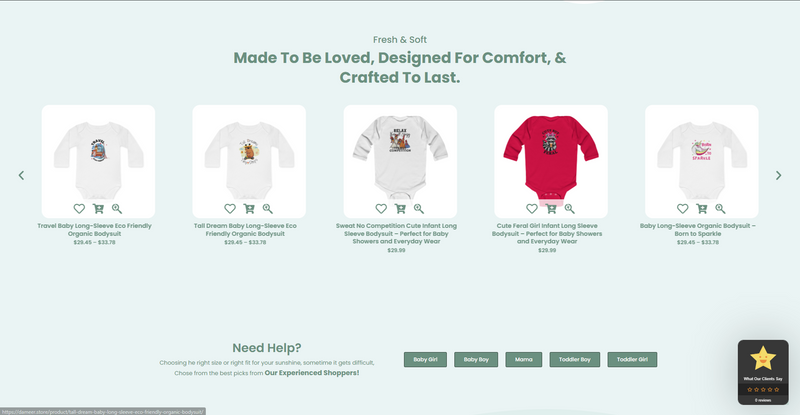
Task: Show previous products with left carousel arrow
Action: (21, 175)
